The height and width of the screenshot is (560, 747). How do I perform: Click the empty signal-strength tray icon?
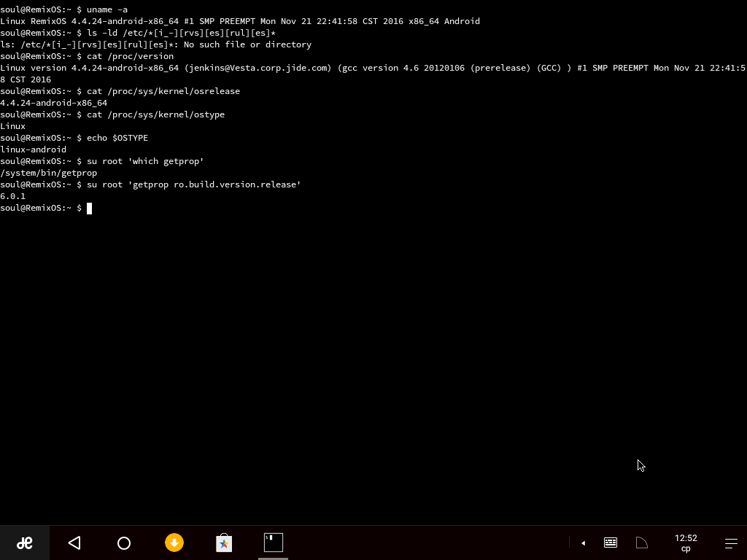tap(642, 542)
